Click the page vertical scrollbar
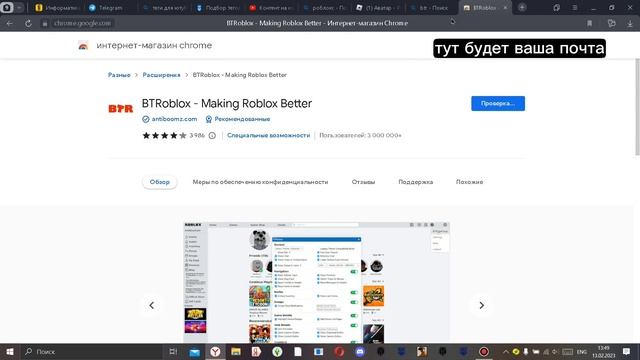Viewport: 640px width, 360px height. (x=637, y=107)
